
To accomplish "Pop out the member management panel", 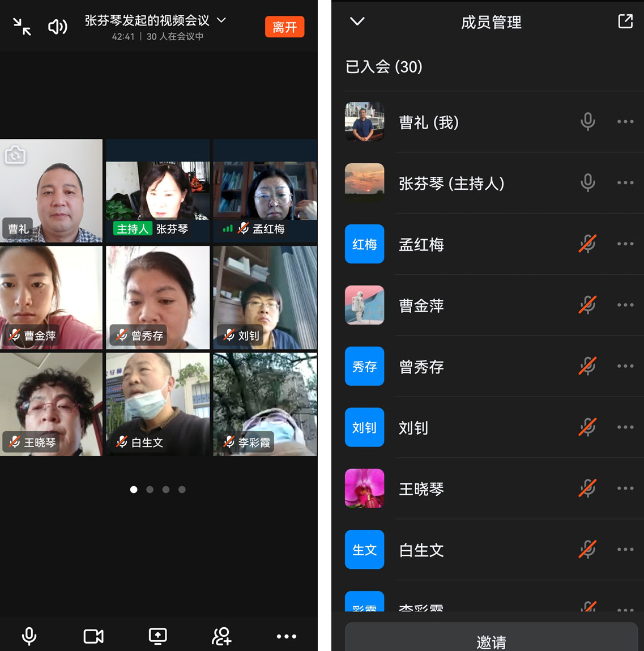I will click(625, 22).
